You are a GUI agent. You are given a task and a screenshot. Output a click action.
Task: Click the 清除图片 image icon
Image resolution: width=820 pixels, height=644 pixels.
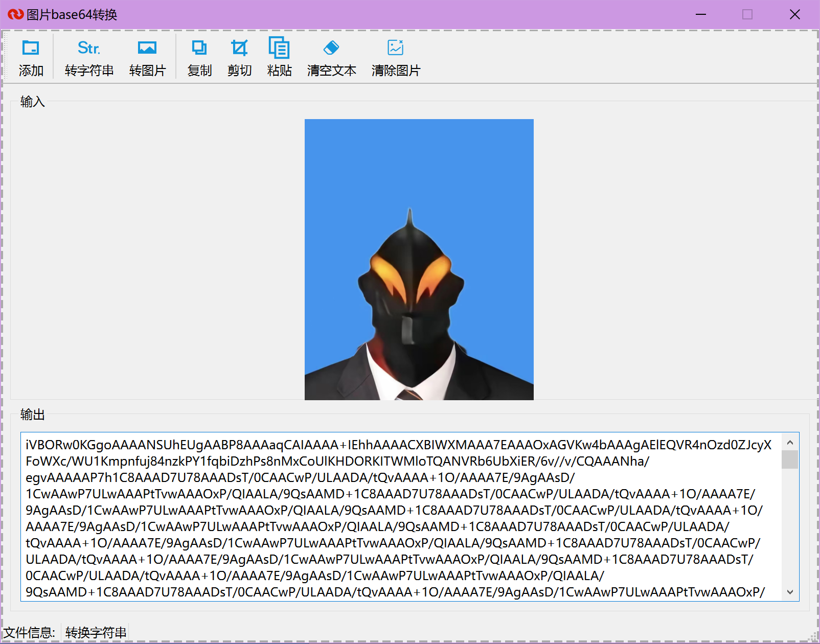click(x=396, y=48)
